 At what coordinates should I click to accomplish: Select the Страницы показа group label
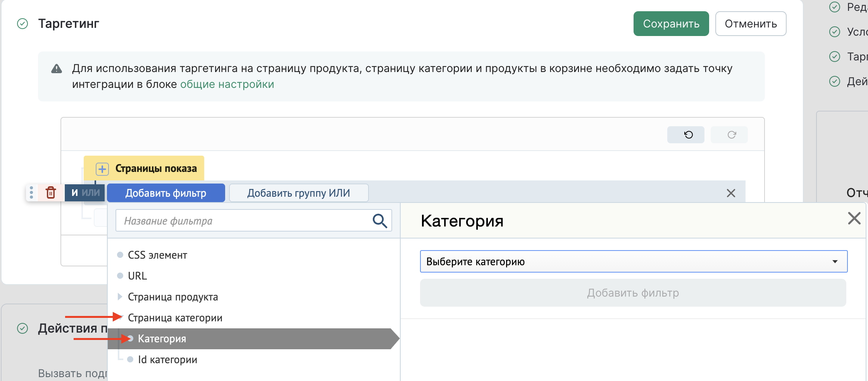(156, 168)
